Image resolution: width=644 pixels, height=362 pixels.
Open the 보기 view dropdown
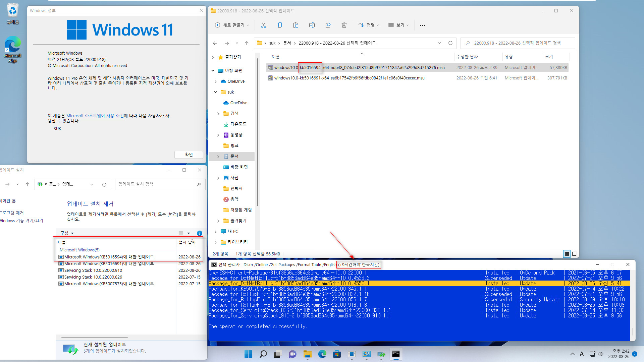(398, 25)
